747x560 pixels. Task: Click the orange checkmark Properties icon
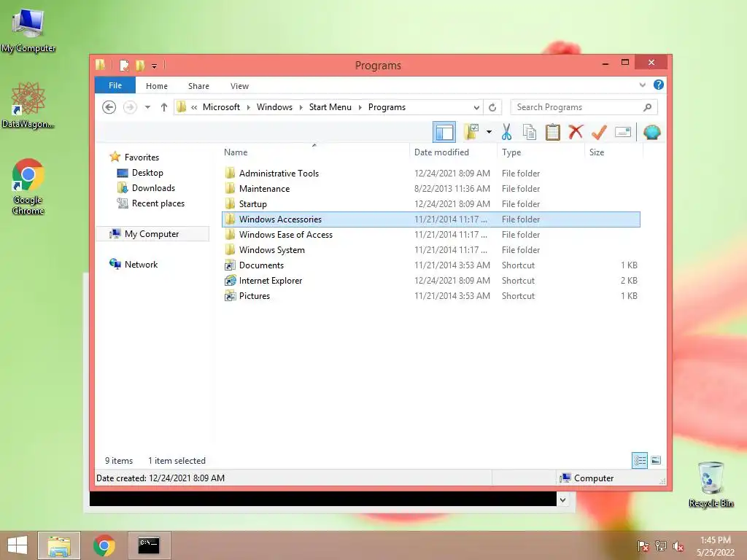point(599,133)
